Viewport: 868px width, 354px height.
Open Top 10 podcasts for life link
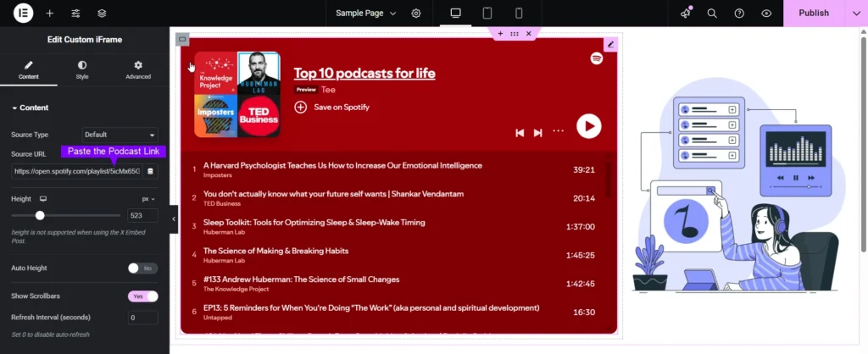coord(364,74)
